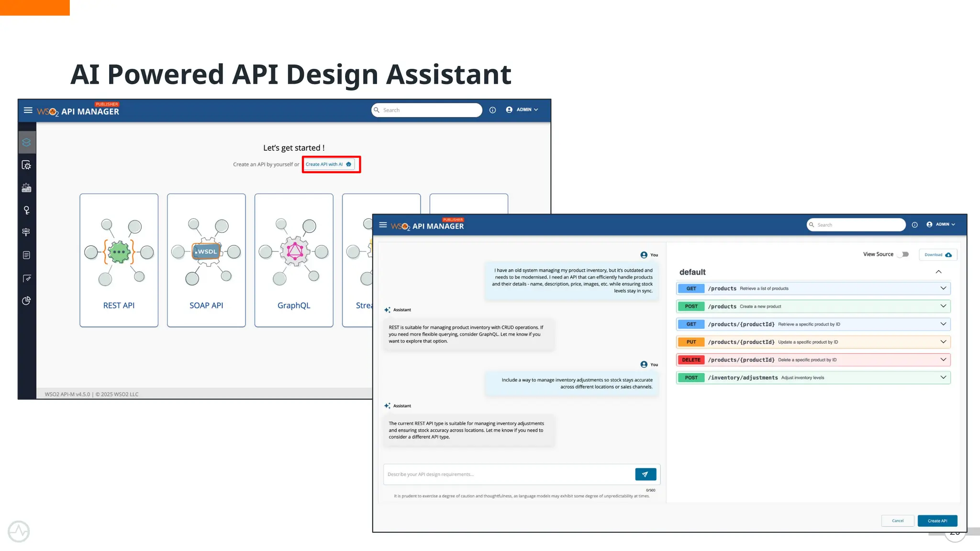Open signpost icon in left sidebar

coord(27,232)
